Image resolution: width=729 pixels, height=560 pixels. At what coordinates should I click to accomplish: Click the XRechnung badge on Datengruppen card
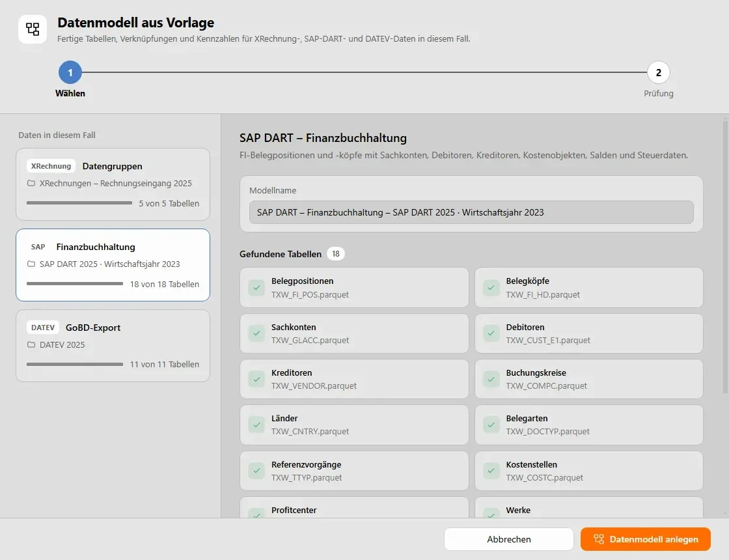click(x=51, y=166)
